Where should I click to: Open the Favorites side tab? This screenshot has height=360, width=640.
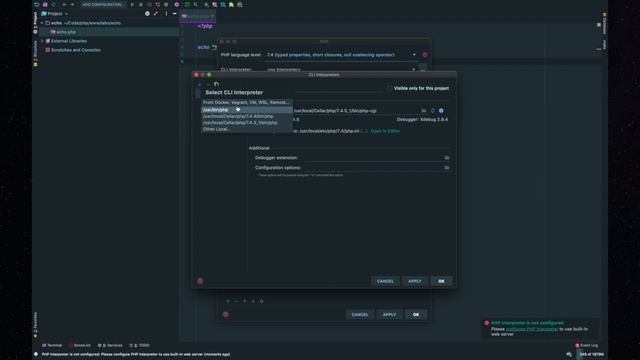click(35, 325)
